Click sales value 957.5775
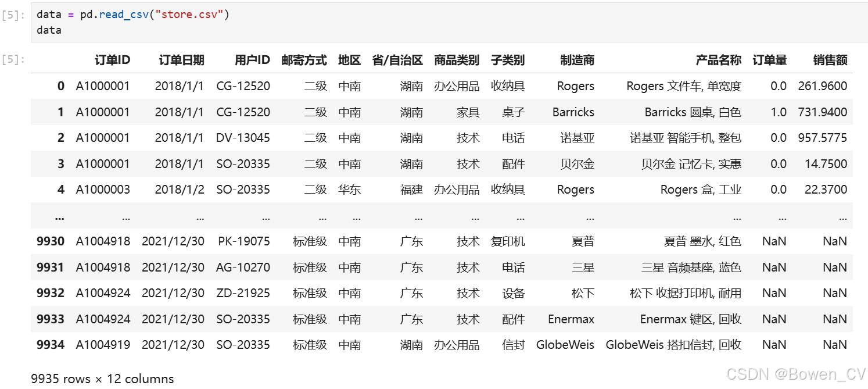This screenshot has width=868, height=389. click(823, 138)
